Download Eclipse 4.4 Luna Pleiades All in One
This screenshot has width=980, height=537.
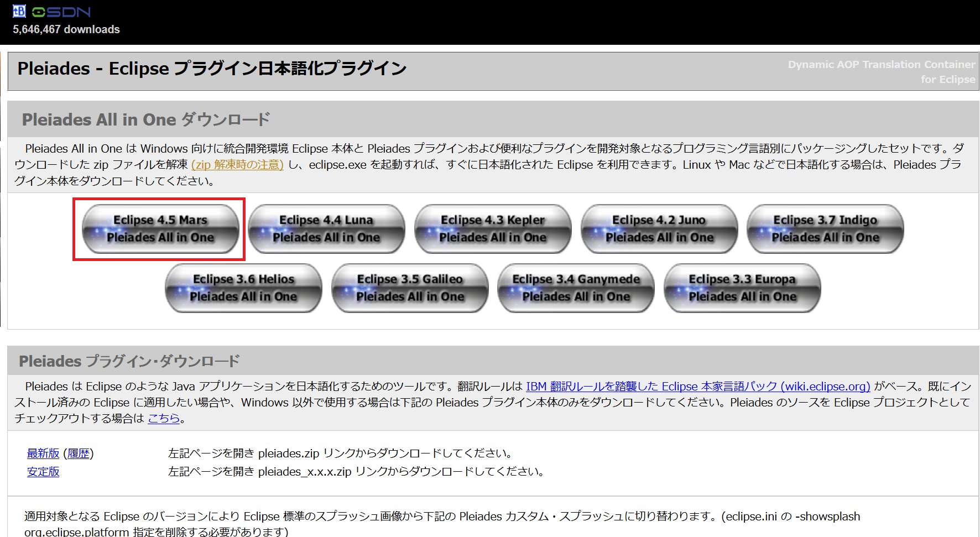pyautogui.click(x=326, y=228)
